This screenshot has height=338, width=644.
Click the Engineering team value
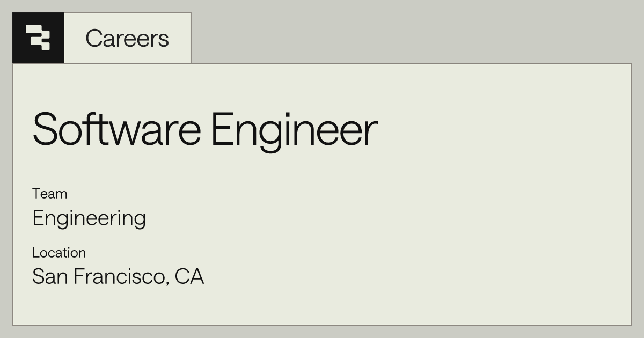click(x=89, y=219)
